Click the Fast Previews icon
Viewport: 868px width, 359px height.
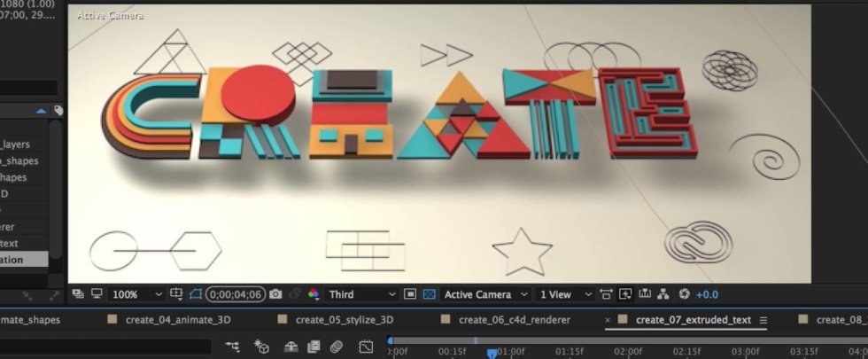[625, 294]
